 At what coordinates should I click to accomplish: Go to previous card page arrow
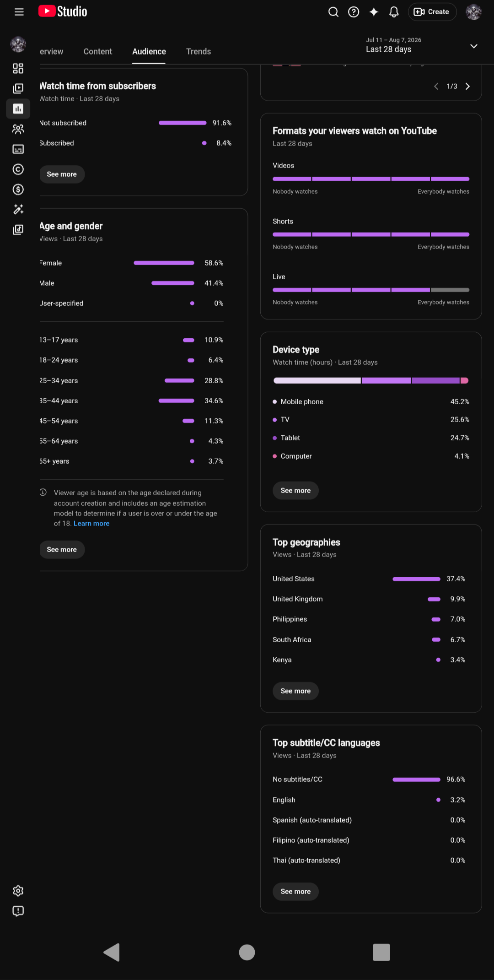[436, 87]
